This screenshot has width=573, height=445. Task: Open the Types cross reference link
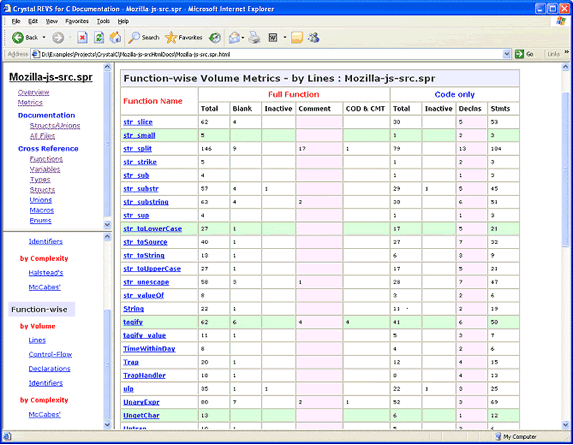[40, 179]
